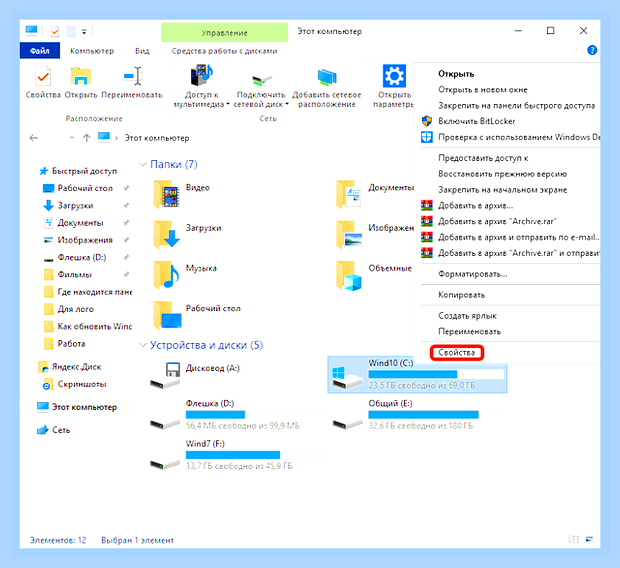Expand Подключить сетевой диск dropdown arrow

click(x=287, y=104)
